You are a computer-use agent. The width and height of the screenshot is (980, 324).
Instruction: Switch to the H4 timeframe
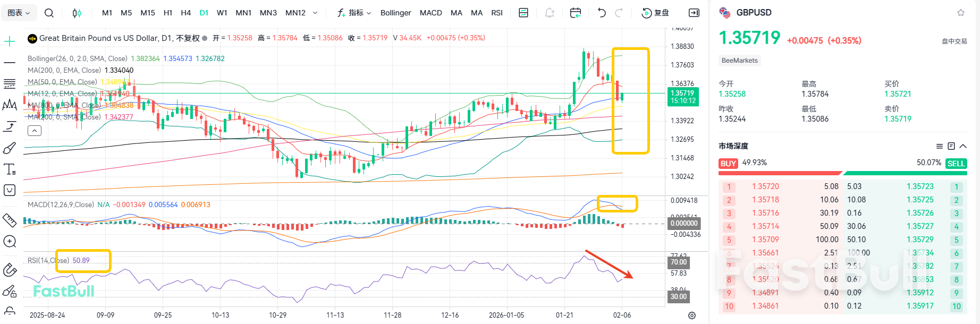click(185, 13)
